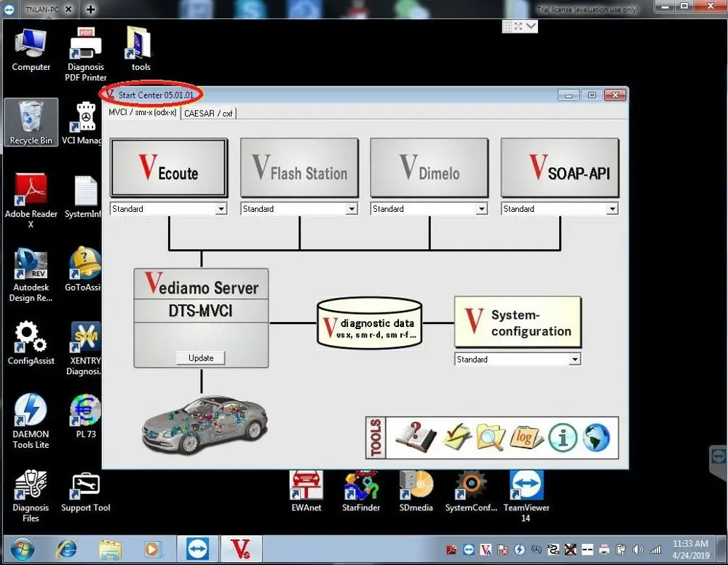The image size is (728, 565).
Task: Switch to Vediamo Start Center taskbar button
Action: click(241, 550)
